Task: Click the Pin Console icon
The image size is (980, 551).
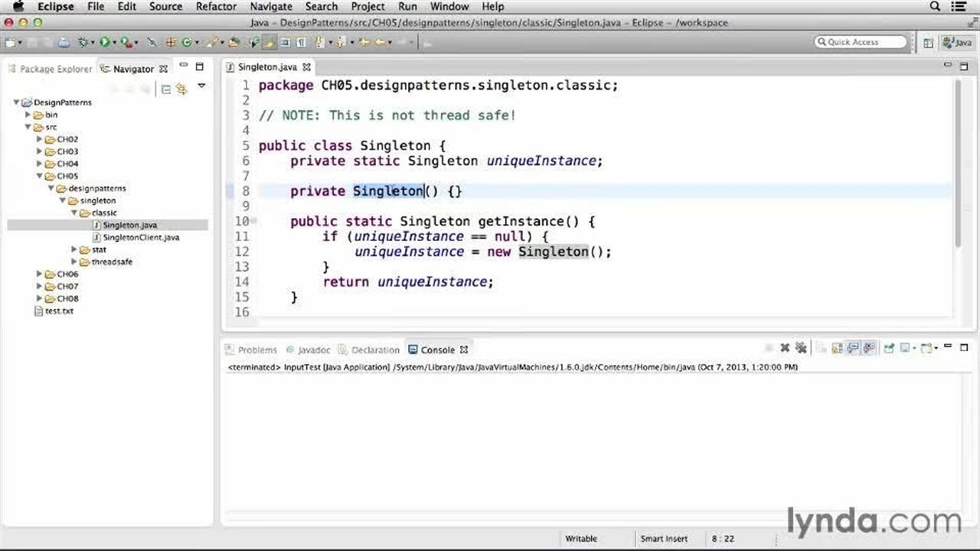Action: tap(889, 348)
